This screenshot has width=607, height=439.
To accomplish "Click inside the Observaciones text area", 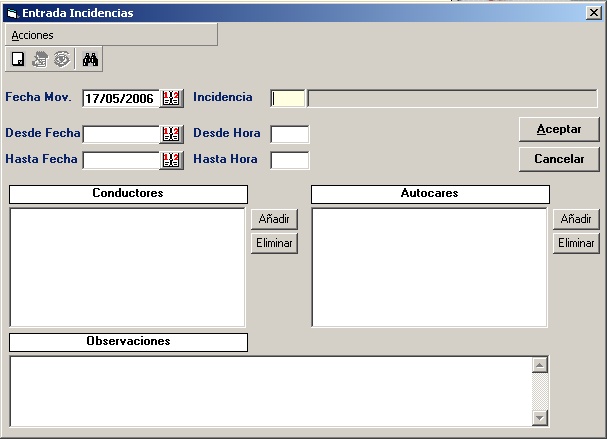I will [x=271, y=391].
